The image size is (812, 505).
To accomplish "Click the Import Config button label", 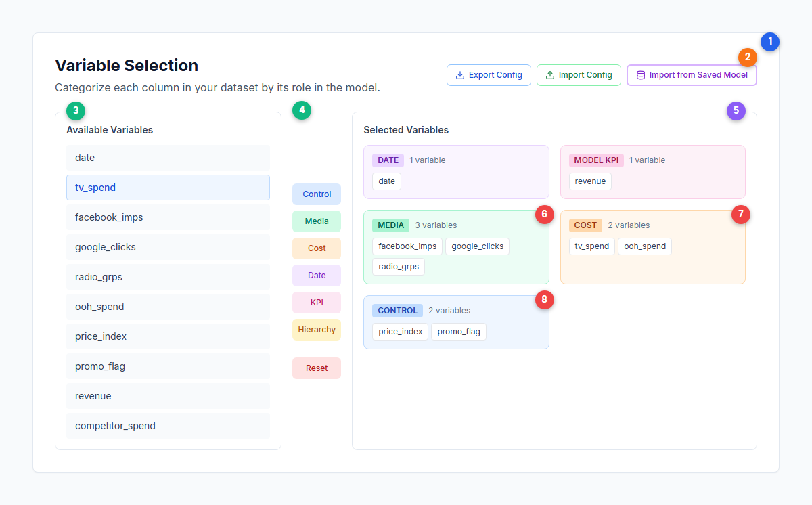I will coord(585,75).
